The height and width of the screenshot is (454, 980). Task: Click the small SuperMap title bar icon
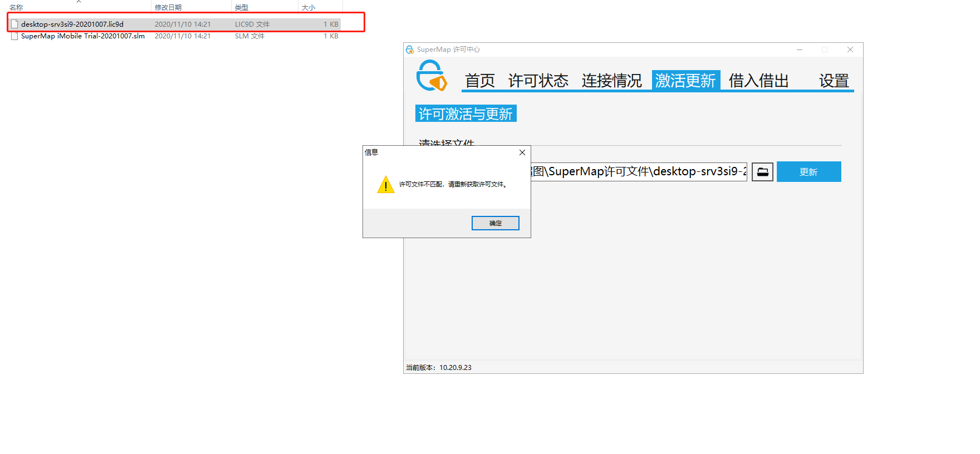(x=410, y=50)
